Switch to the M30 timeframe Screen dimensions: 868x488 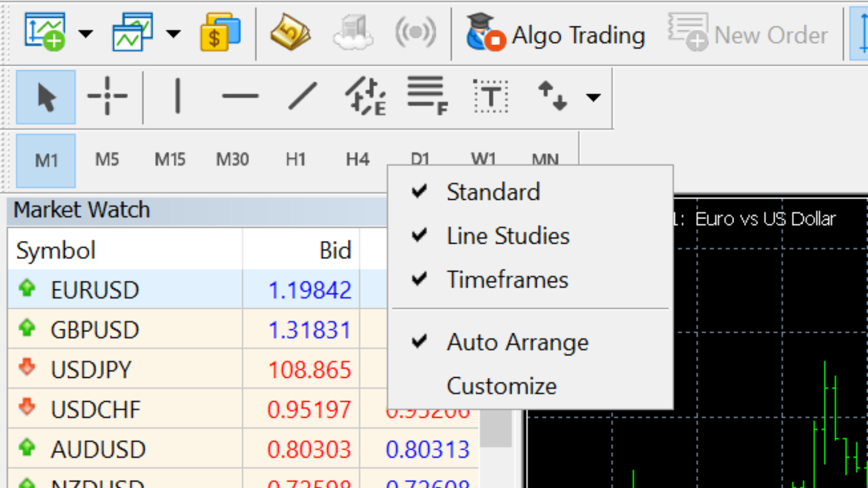[232, 160]
